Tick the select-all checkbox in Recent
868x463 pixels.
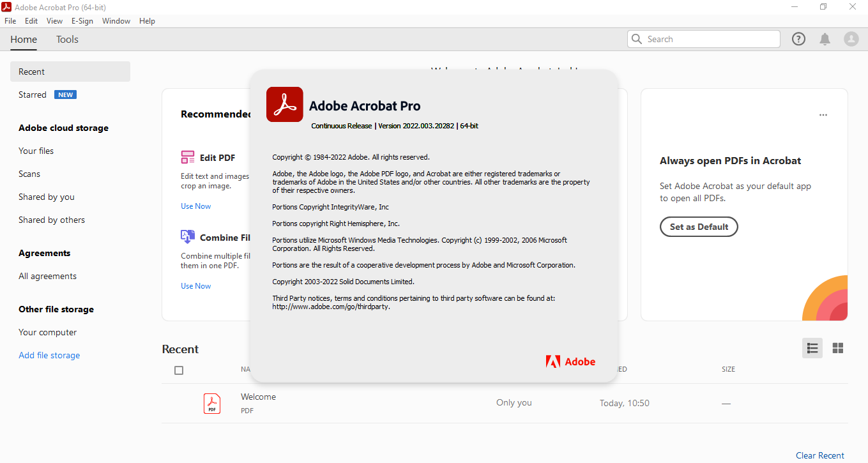(x=179, y=370)
